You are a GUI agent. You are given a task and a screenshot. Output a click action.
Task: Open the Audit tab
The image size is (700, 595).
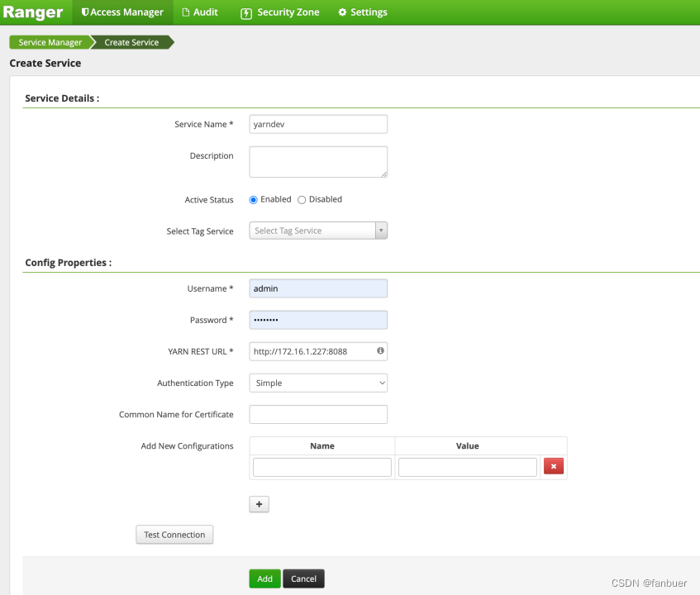[200, 12]
